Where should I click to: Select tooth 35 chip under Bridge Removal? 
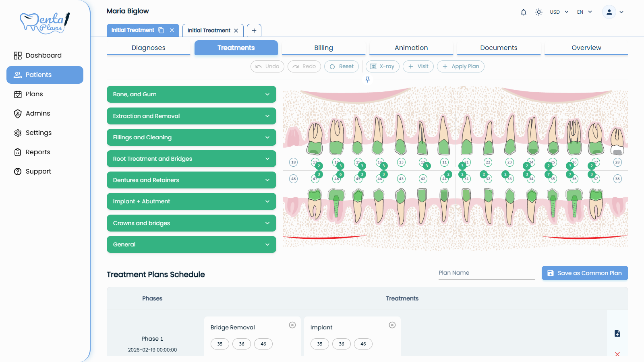220,344
